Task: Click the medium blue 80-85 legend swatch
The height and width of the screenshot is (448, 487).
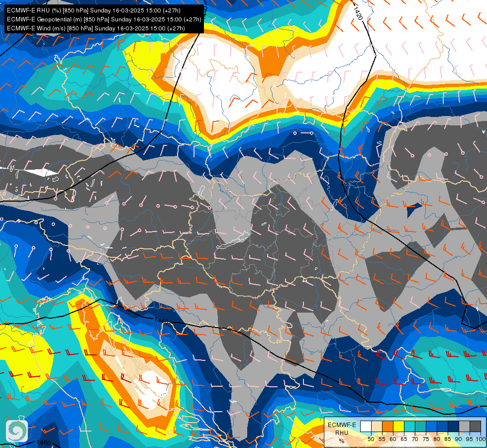Action: [443, 426]
